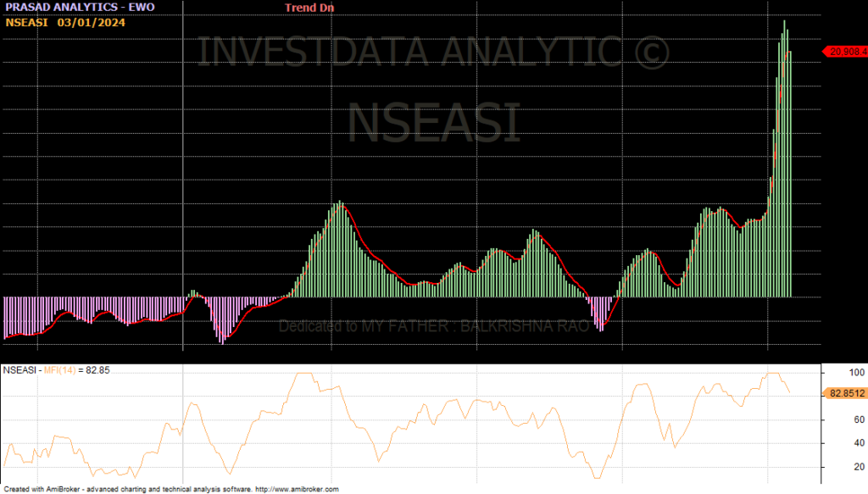This screenshot has height=494, width=868.
Task: Click the orange 82.8512 MFI value tag
Action: pyautogui.click(x=844, y=393)
